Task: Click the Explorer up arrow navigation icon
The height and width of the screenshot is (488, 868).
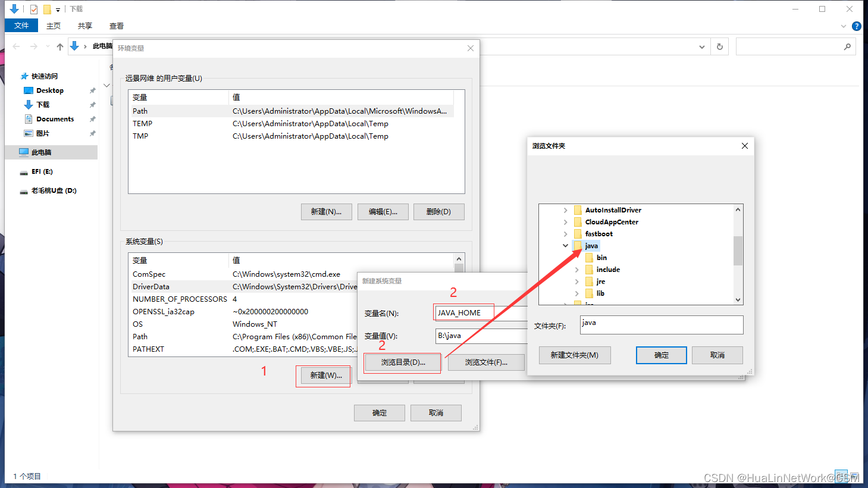Action: tap(59, 46)
